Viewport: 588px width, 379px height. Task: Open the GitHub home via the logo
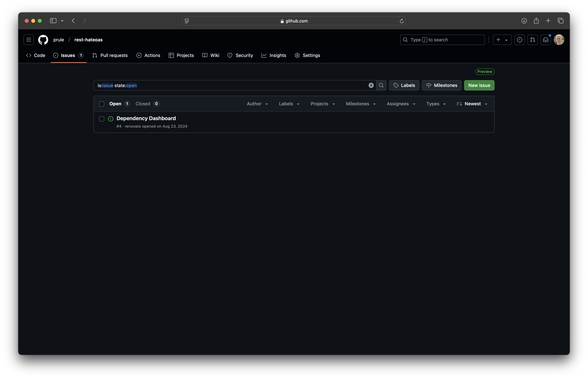coord(43,40)
